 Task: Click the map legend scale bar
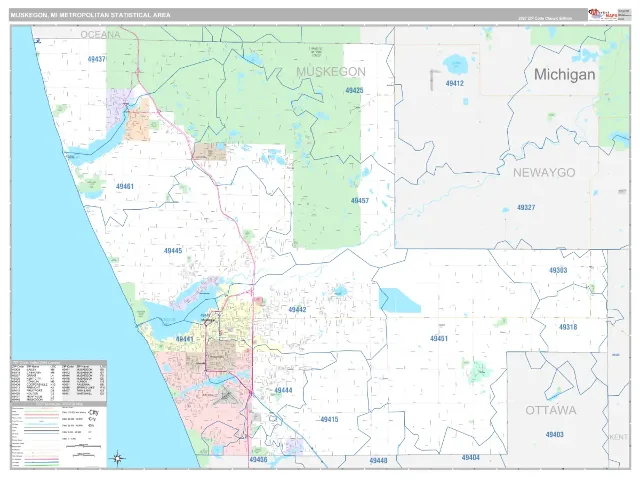83,447
